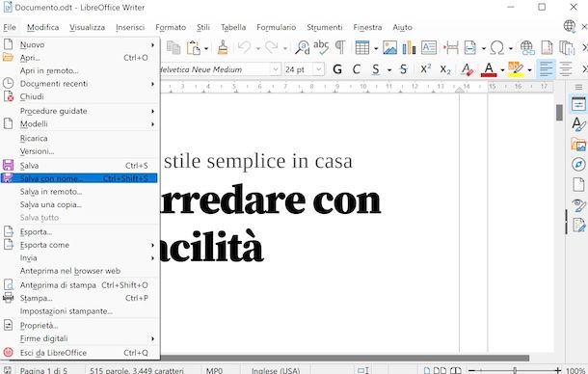Click the vertical scrollbar thumb
This screenshot has height=374, width=588.
click(x=559, y=113)
